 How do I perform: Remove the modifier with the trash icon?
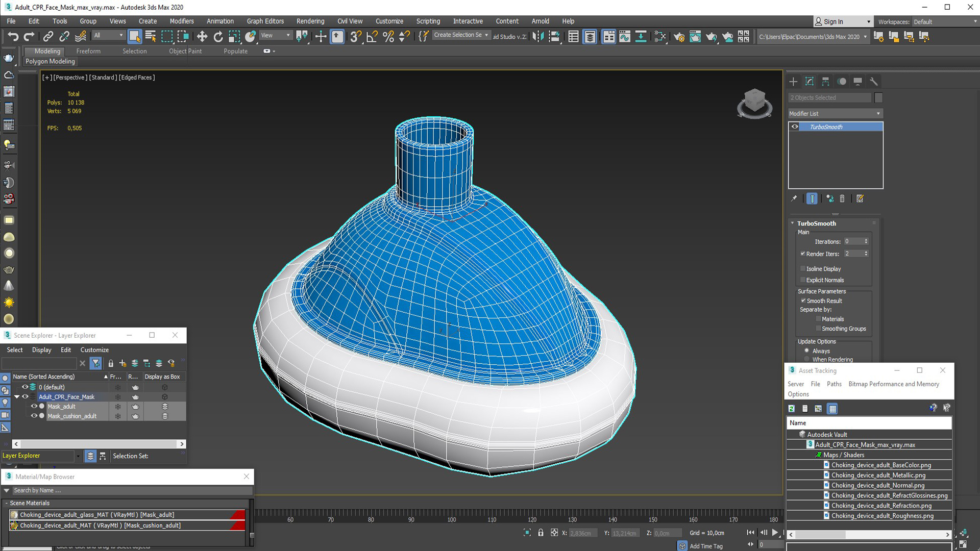pos(842,199)
